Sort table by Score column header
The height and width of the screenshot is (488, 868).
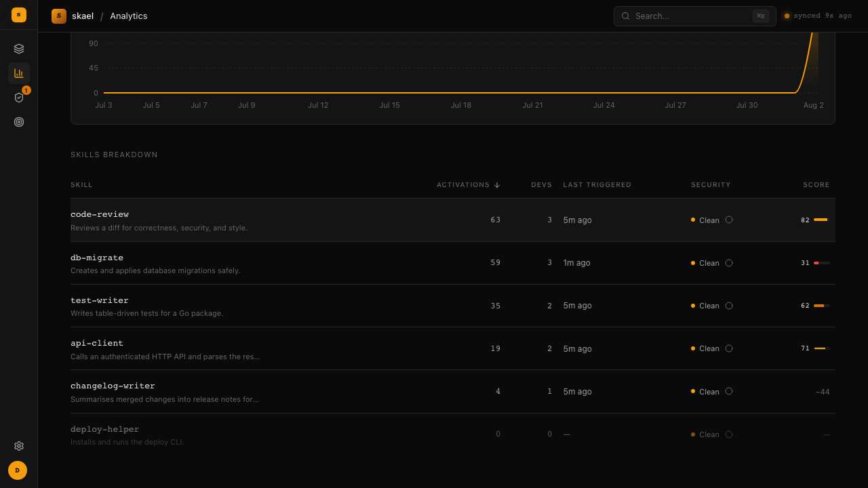[816, 185]
